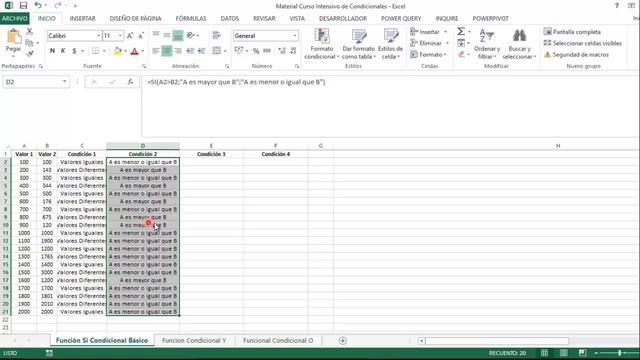
Task: Open Buscar y seleccionar dropdown
Action: (519, 44)
